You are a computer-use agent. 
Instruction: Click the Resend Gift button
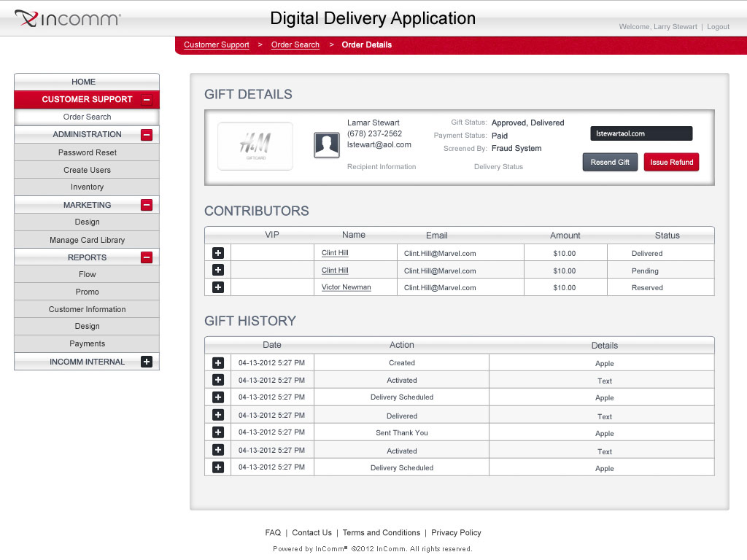(610, 162)
